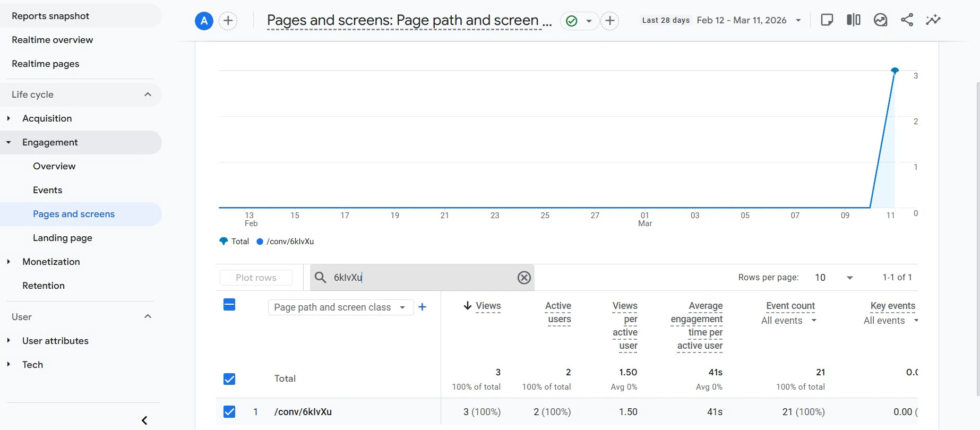980x430 pixels.
Task: Add secondary dimension with blue plus
Action: coord(422,307)
